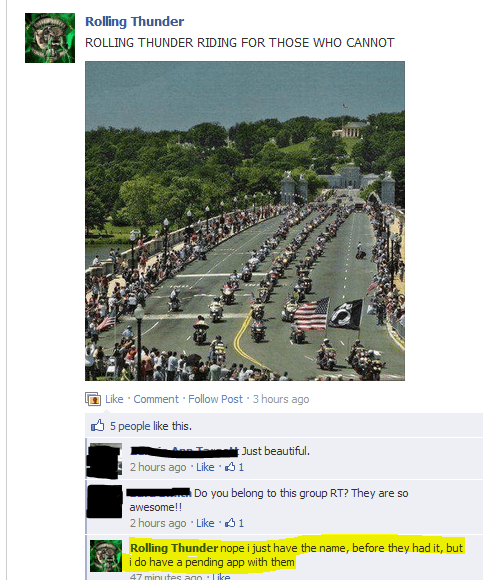Follow Post under the parade photo
The width and height of the screenshot is (485, 580).
pos(215,399)
